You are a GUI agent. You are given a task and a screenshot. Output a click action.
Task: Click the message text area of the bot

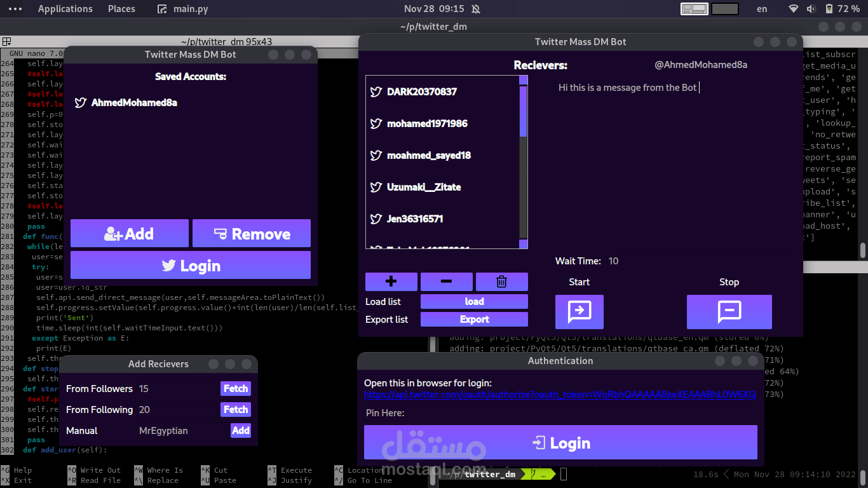click(x=664, y=162)
